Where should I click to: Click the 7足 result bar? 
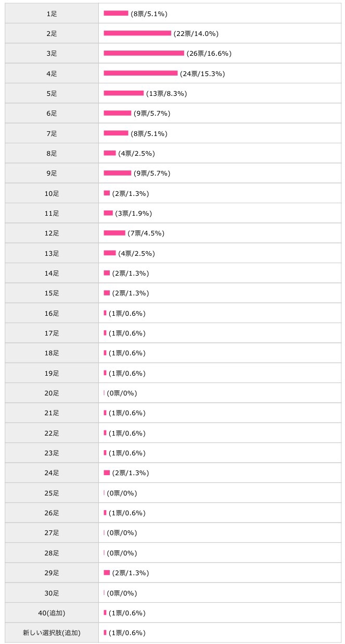[116, 133]
